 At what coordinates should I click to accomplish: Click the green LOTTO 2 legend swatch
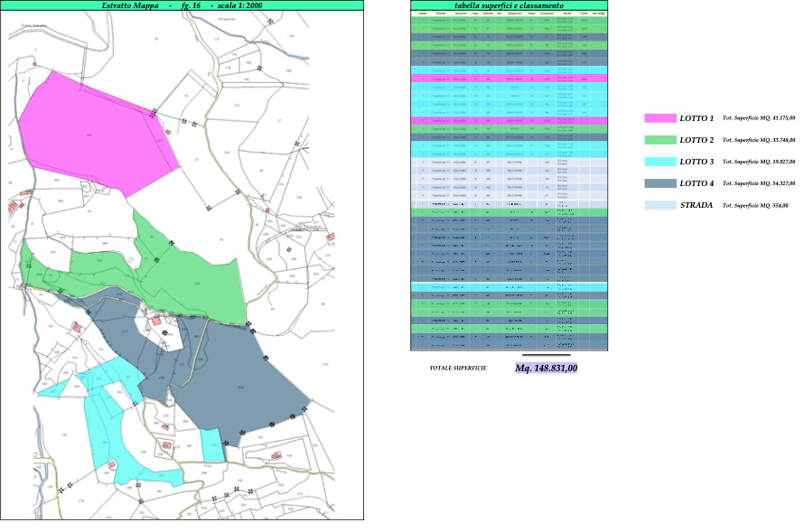tap(659, 140)
